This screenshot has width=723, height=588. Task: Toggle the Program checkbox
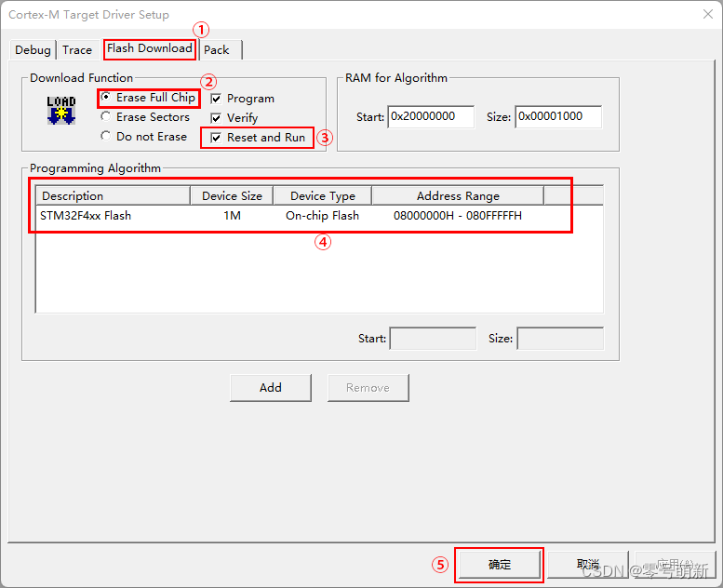pyautogui.click(x=216, y=99)
